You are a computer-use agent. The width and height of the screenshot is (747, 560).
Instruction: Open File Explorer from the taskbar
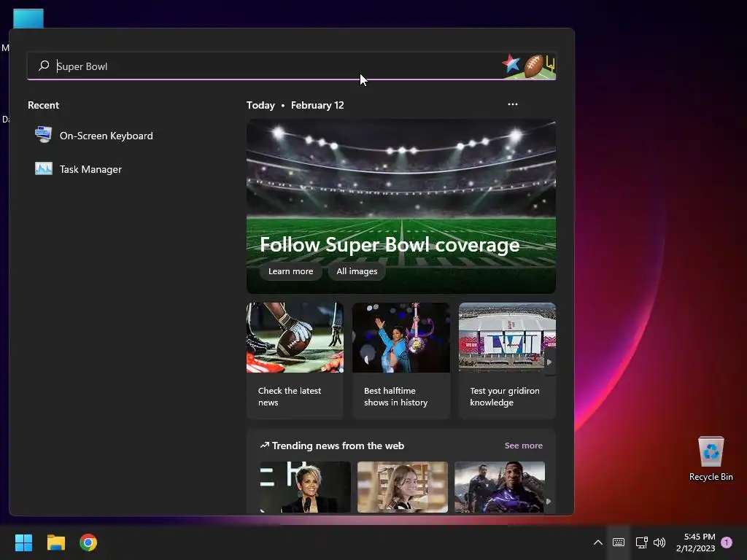pyautogui.click(x=55, y=542)
